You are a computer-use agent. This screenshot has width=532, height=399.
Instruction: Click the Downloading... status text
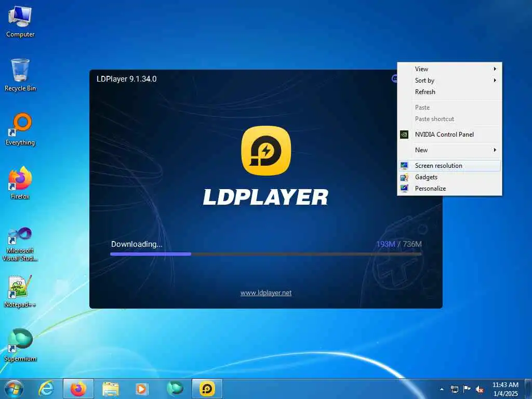(x=137, y=244)
